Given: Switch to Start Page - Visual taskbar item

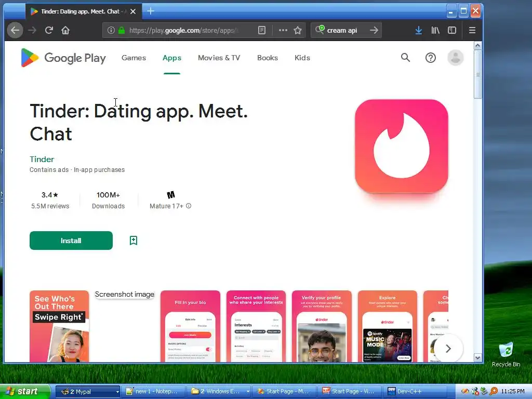Looking at the screenshot, I should click(351, 392).
